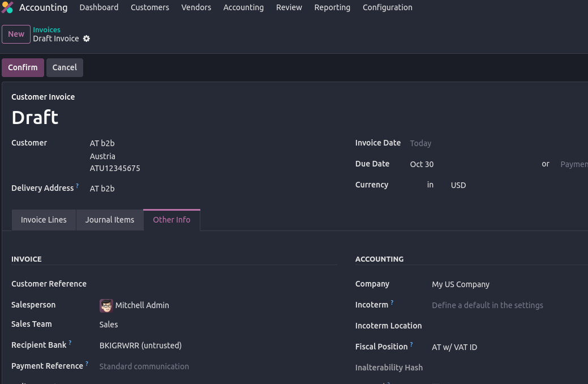Screen dimensions: 588x384
Task: Click help icon next to Recipient Bank
Action: [70, 343]
